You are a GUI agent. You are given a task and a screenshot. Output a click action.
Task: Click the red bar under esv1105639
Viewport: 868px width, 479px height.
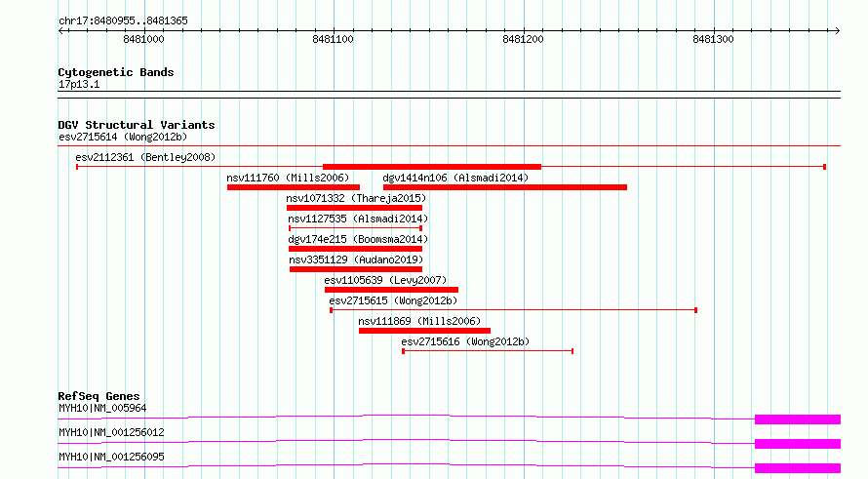pos(391,290)
